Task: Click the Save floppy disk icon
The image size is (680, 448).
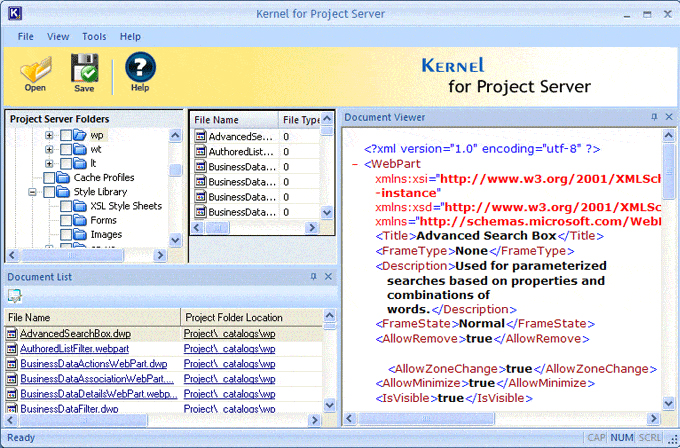Action: (84, 68)
